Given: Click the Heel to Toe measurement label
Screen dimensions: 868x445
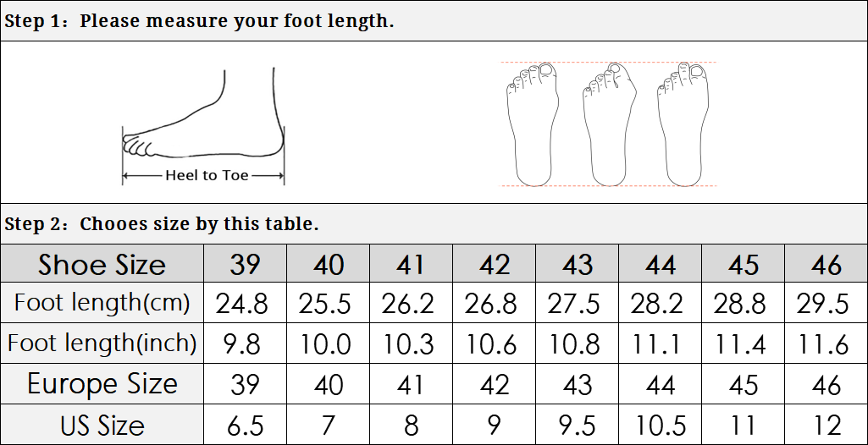Looking at the screenshot, I should (x=207, y=175).
